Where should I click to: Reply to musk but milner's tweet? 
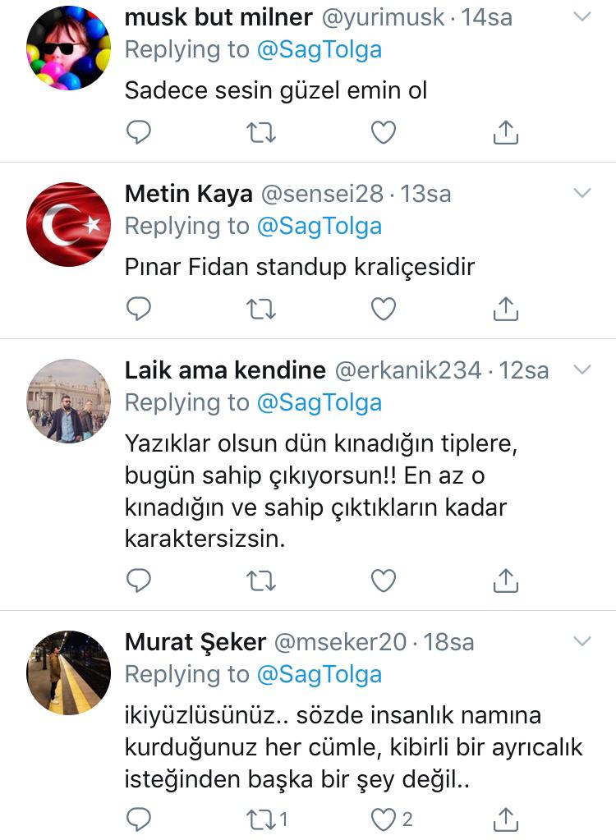[139, 132]
